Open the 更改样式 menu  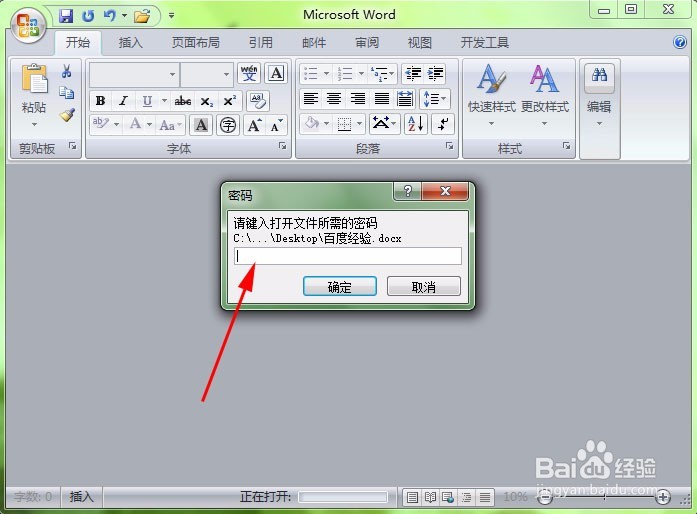pyautogui.click(x=545, y=95)
